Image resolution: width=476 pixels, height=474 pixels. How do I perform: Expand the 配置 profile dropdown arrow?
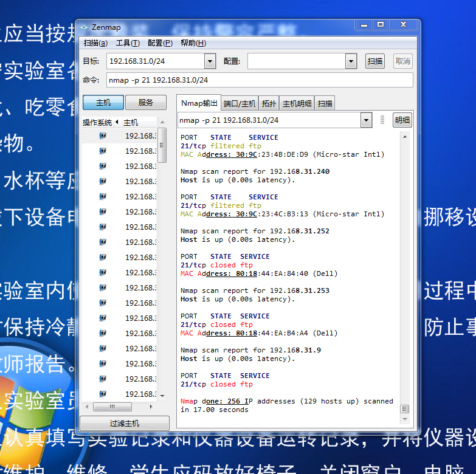click(x=351, y=61)
